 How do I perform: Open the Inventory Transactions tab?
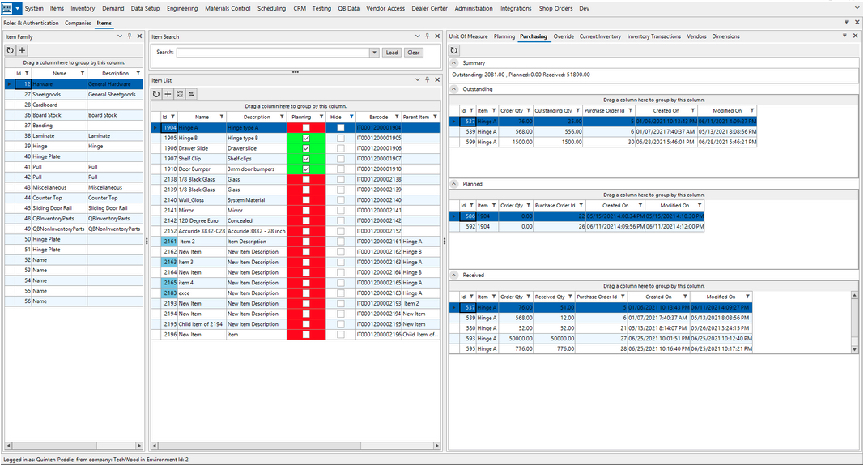pyautogui.click(x=653, y=36)
